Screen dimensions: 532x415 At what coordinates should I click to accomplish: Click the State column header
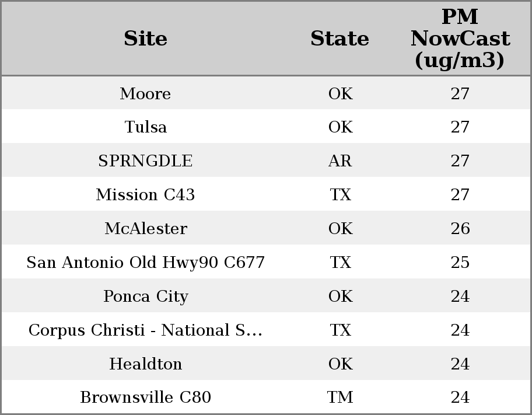(x=339, y=39)
